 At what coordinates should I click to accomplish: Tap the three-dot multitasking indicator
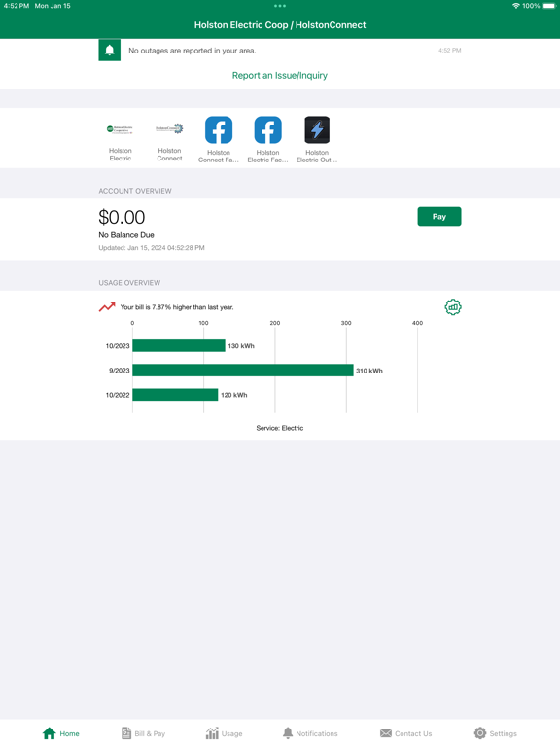pyautogui.click(x=280, y=6)
